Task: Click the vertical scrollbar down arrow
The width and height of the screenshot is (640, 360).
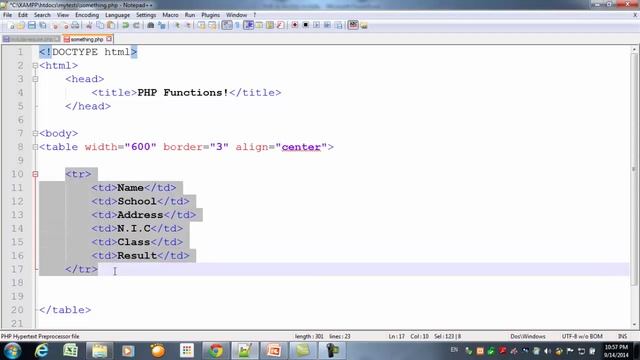Action: 634,325
